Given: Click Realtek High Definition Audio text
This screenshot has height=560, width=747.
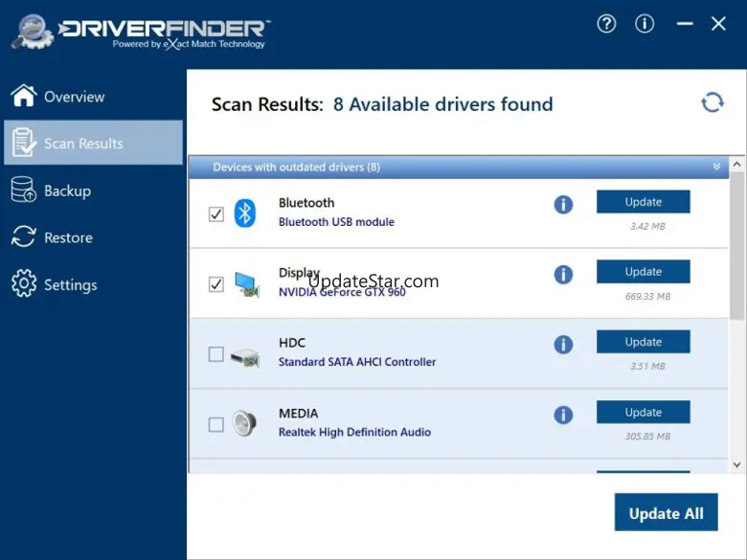Looking at the screenshot, I should tap(354, 432).
